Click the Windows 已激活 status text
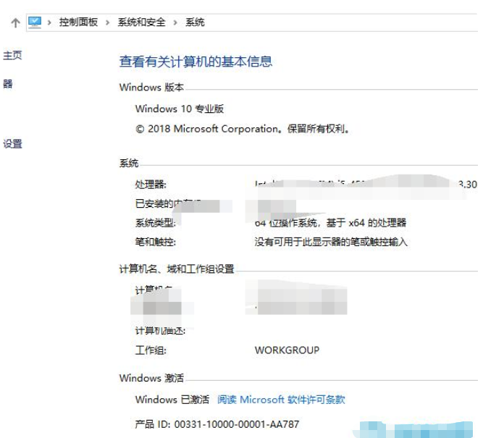The width and height of the screenshot is (504, 438). 172,400
